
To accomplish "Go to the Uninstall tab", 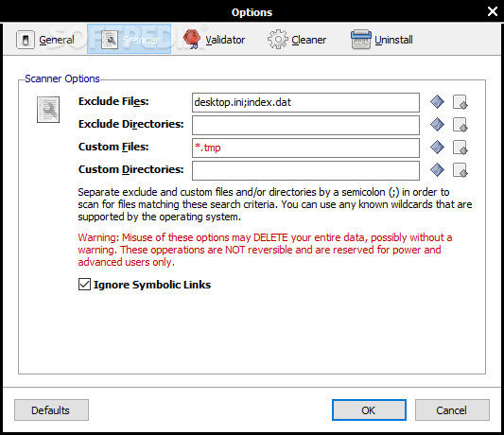I will [381, 40].
